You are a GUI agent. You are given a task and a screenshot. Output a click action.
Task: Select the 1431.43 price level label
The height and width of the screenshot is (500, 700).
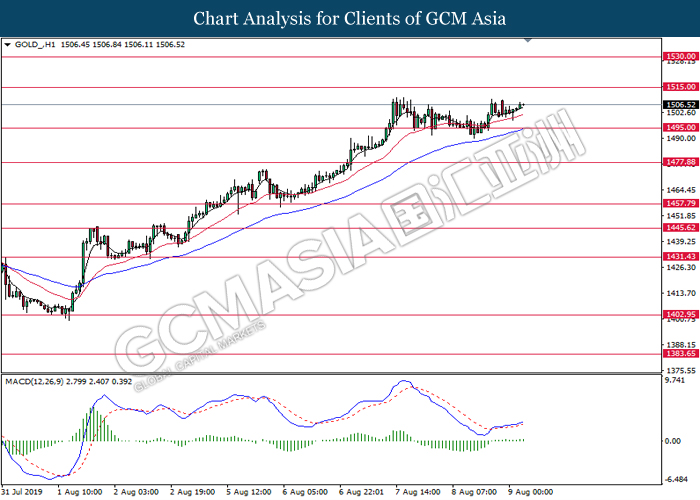coord(681,256)
